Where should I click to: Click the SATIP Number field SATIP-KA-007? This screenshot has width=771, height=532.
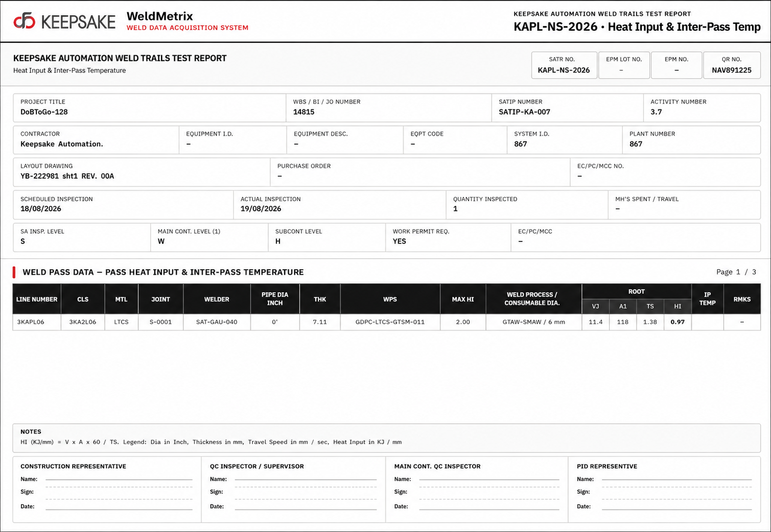coord(567,107)
